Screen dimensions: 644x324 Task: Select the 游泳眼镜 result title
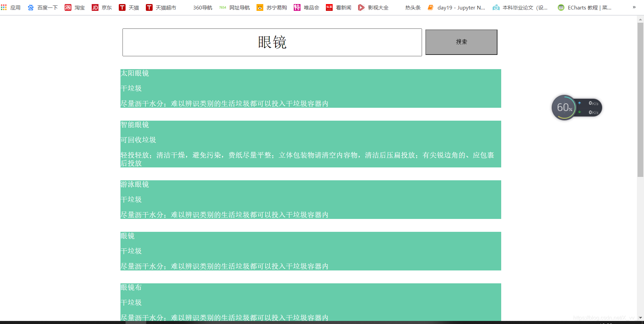[135, 184]
